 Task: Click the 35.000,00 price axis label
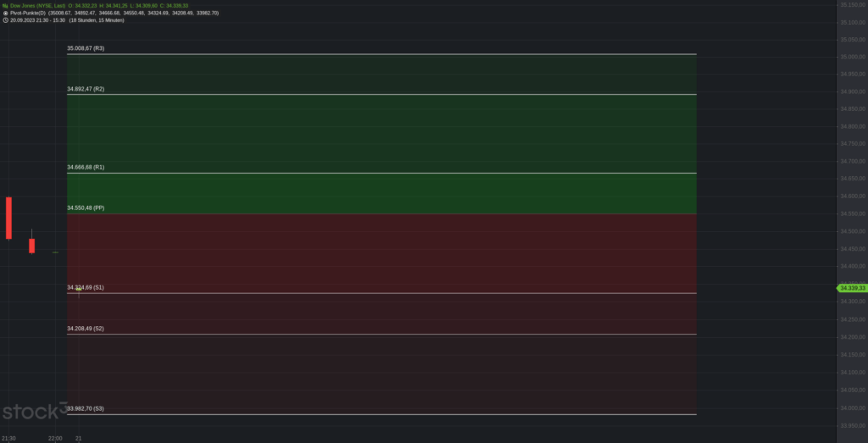[x=853, y=57]
